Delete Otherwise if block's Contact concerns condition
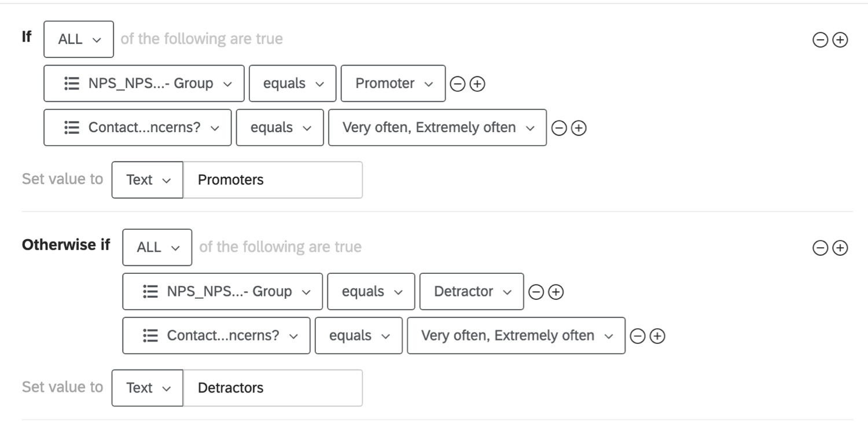This screenshot has height=425, width=868. coord(637,336)
